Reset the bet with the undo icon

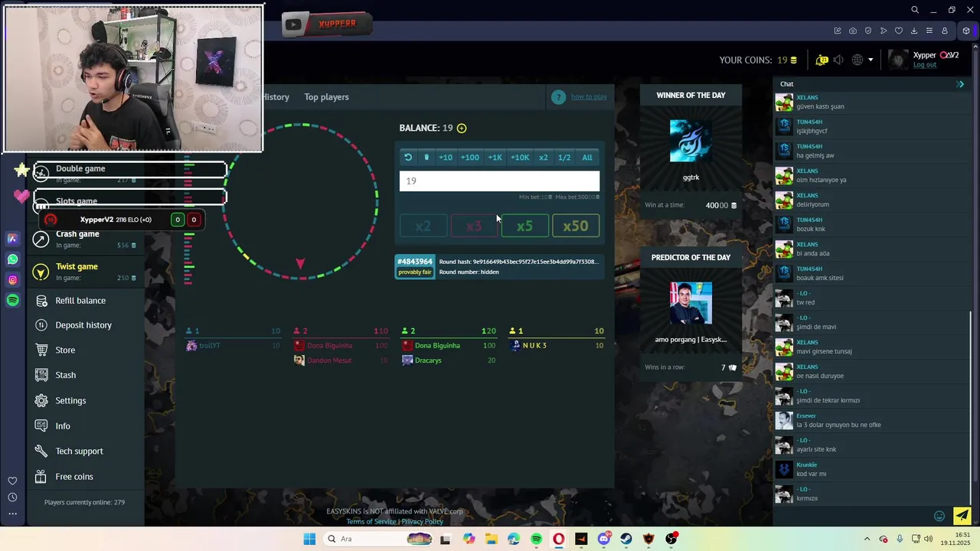[408, 158]
